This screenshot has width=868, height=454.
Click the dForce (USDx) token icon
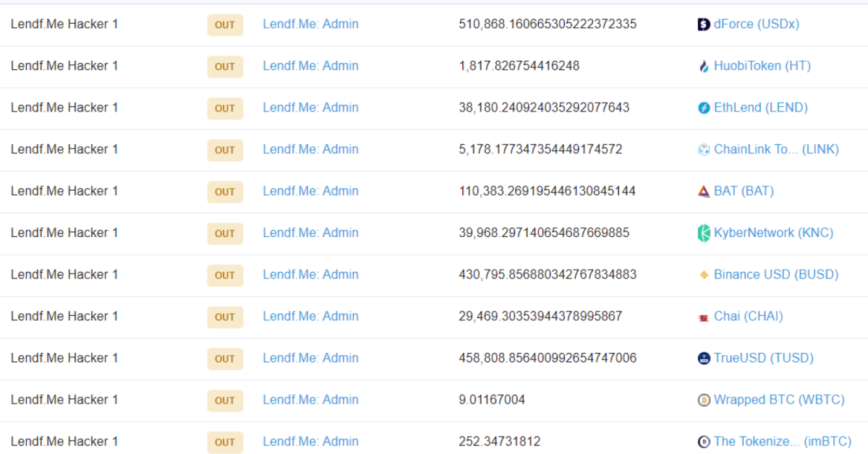pos(703,25)
